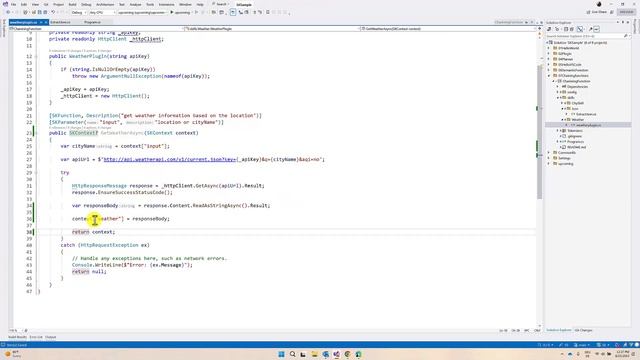
Task: Open the View menu
Action: (36, 4)
